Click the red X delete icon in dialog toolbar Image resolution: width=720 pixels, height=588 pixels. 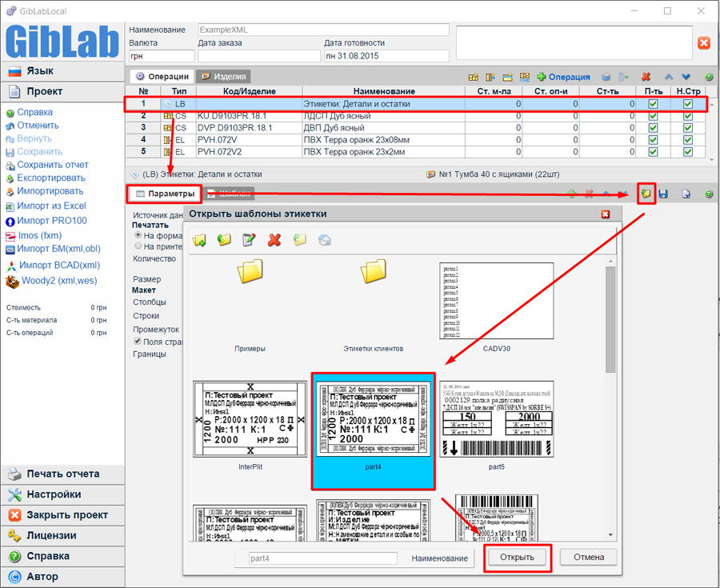tap(274, 240)
